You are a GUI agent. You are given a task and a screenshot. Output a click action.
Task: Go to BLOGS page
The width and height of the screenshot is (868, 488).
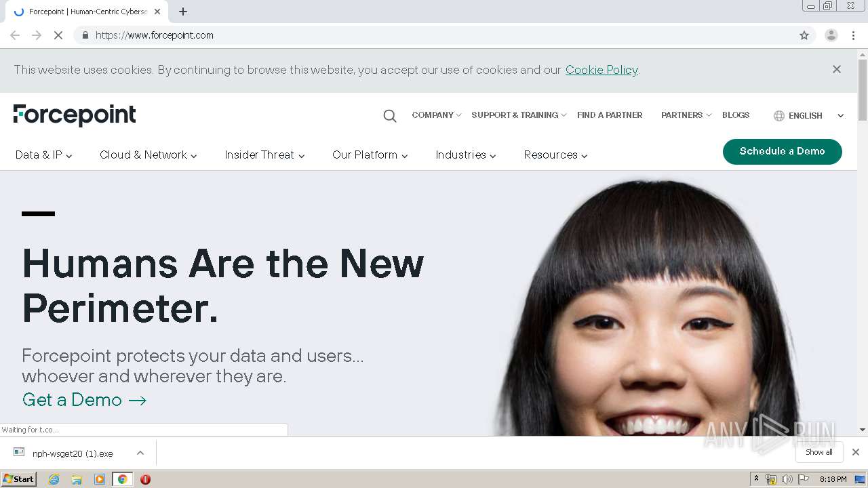click(736, 115)
